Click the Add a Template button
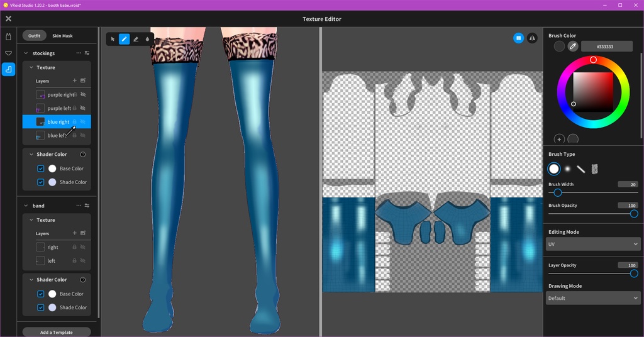This screenshot has height=337, width=644. pyautogui.click(x=57, y=332)
